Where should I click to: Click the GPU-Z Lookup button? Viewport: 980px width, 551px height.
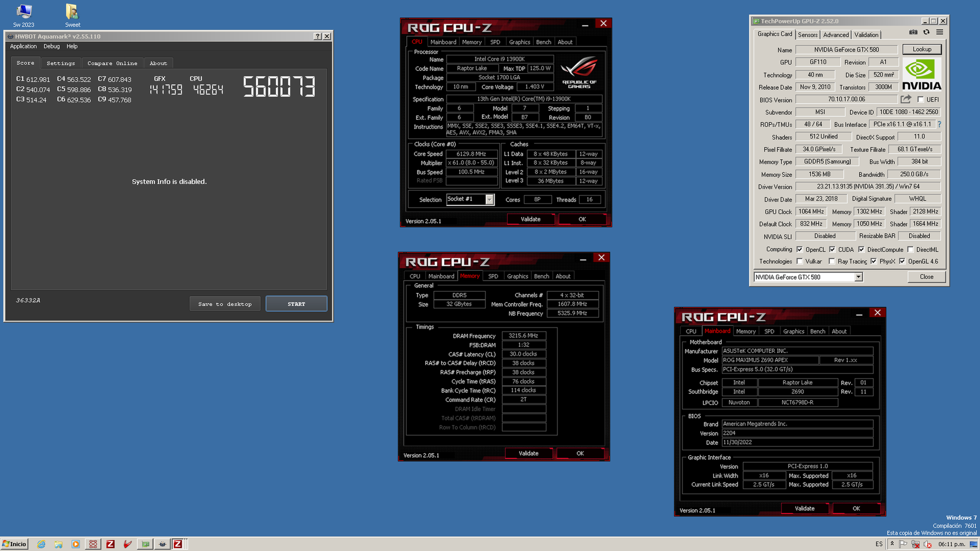(922, 49)
